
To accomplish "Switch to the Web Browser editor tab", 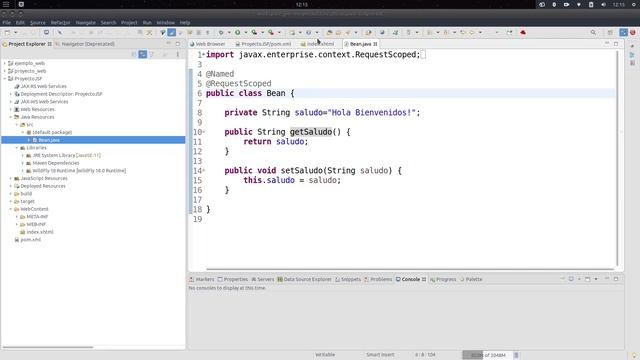I will coord(207,44).
